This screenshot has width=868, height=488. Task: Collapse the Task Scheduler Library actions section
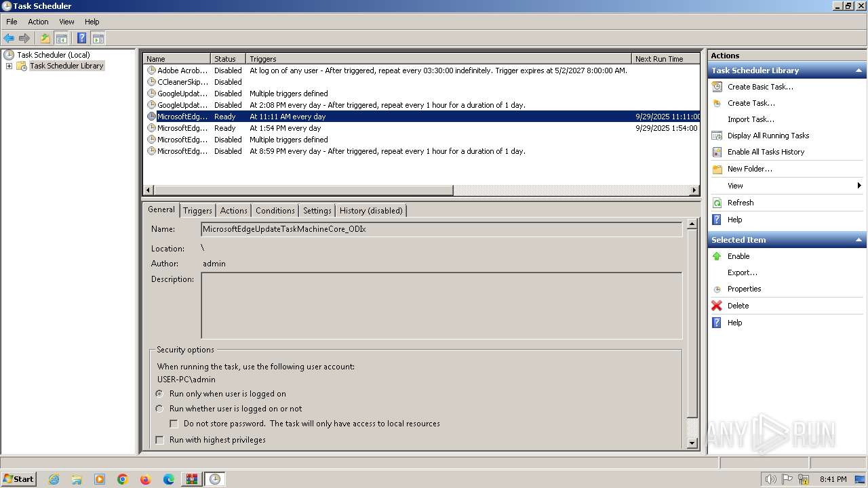tap(859, 70)
